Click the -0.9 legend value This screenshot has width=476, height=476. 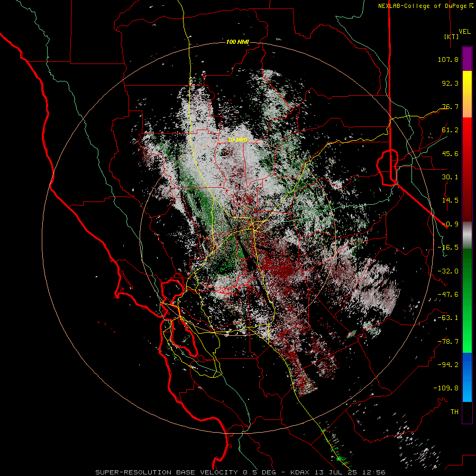coord(450,224)
